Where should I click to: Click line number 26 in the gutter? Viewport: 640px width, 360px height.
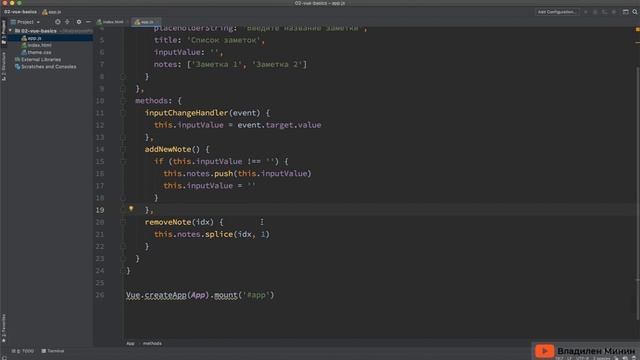(100, 295)
